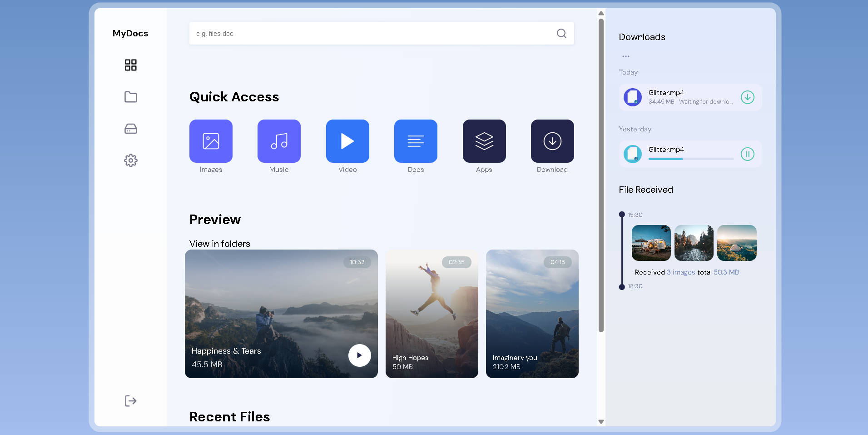Screen dimensions: 868x435
Task: Select the dashboard grid icon in sidebar
Action: (x=131, y=65)
